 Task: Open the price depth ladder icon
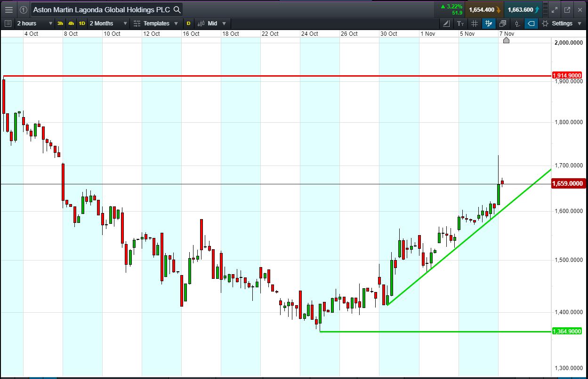point(546,9)
